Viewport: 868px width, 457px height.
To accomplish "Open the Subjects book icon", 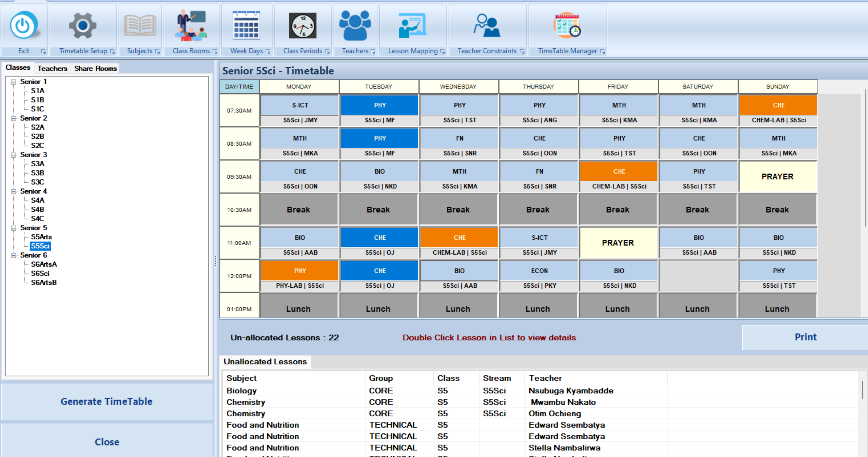I will 140,26.
